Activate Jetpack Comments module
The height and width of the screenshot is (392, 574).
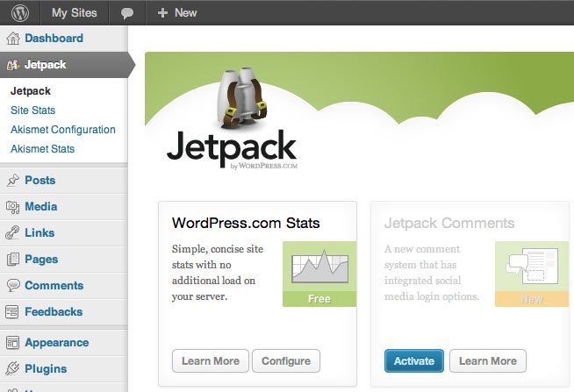[x=413, y=360]
